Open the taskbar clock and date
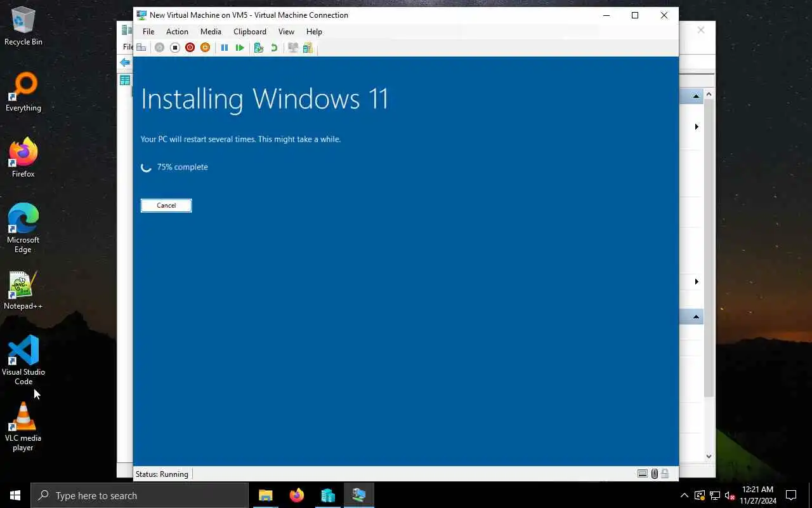Image resolution: width=812 pixels, height=508 pixels. point(757,495)
